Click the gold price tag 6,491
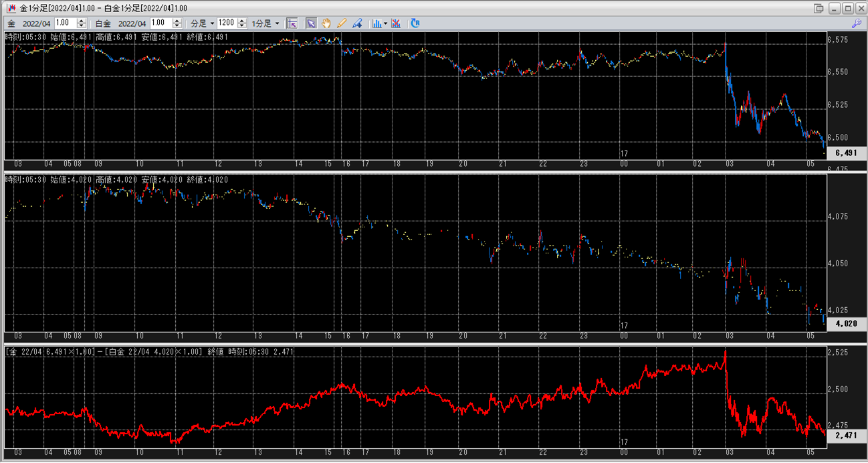The height and width of the screenshot is (463, 868). (846, 153)
